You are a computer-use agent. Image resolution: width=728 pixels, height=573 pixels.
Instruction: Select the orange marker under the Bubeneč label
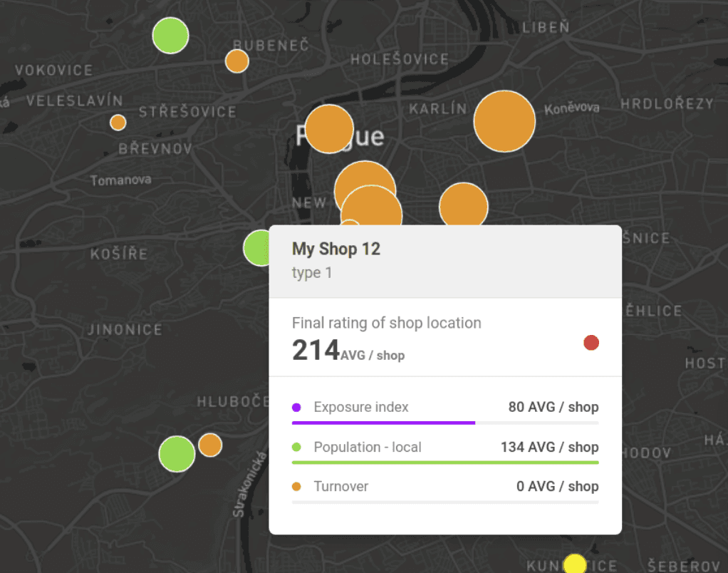(x=236, y=61)
